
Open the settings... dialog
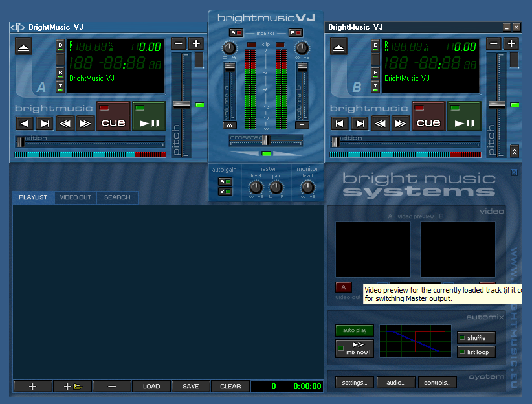click(355, 383)
